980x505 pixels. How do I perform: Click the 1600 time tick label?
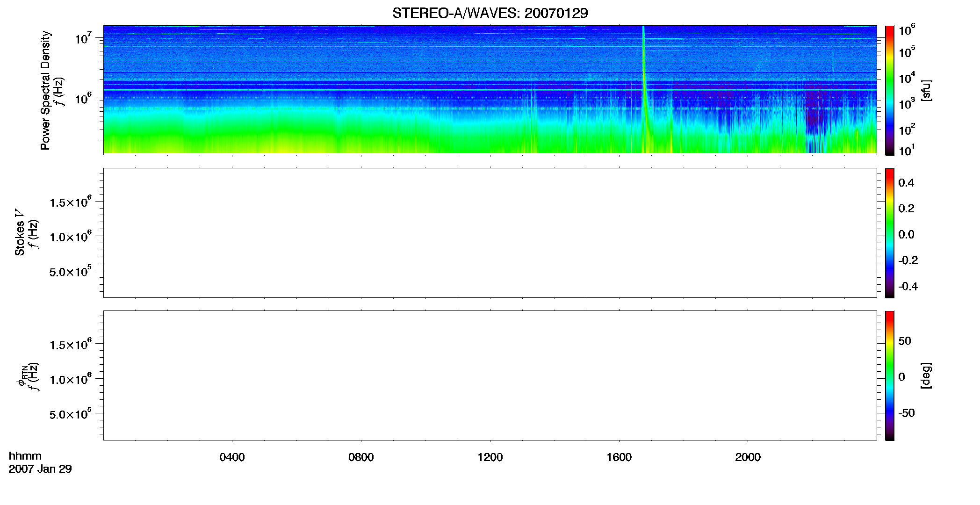pos(619,457)
